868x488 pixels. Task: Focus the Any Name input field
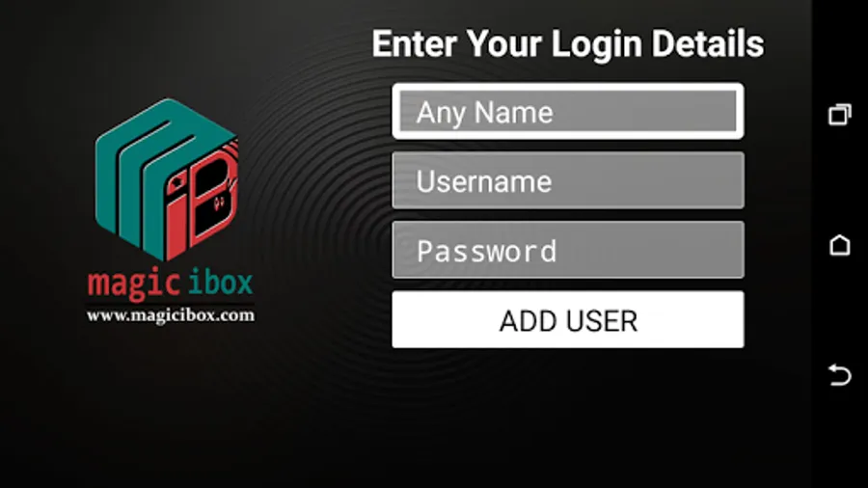pos(568,111)
